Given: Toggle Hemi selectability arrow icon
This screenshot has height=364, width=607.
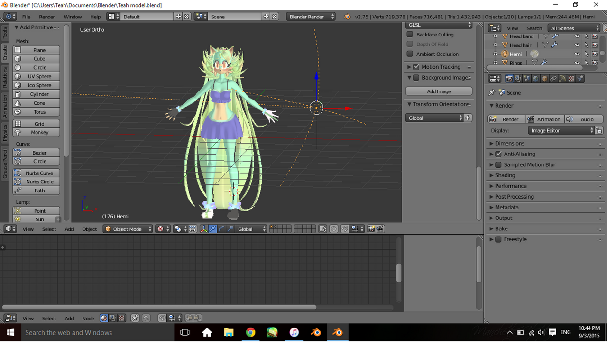Looking at the screenshot, I should pos(586,54).
